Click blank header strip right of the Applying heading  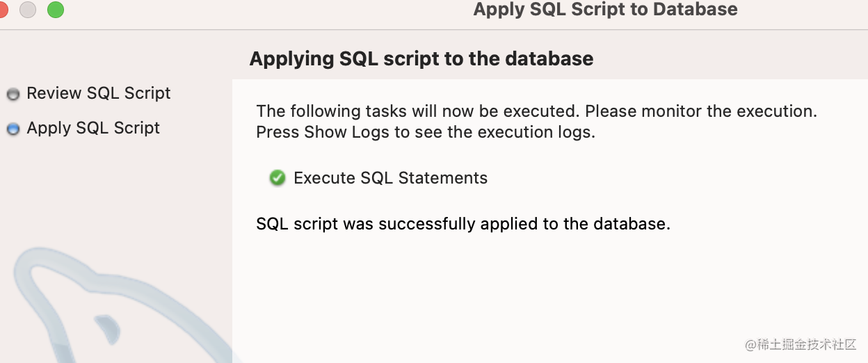[730, 58]
